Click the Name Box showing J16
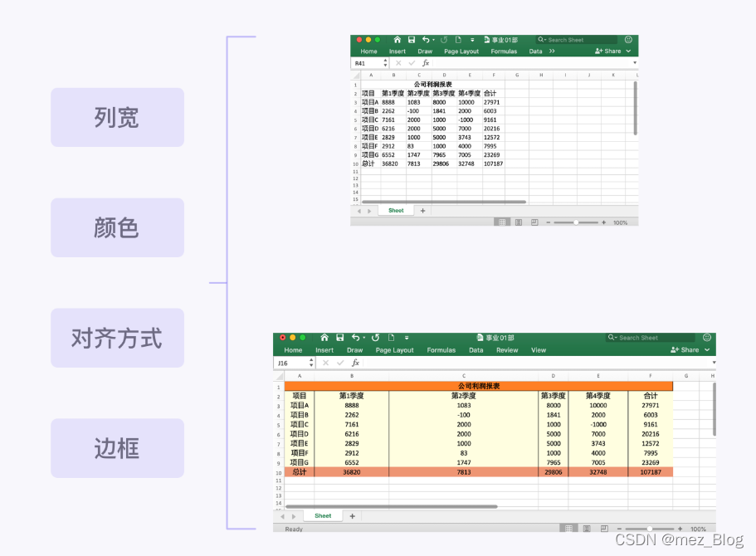 coord(285,363)
